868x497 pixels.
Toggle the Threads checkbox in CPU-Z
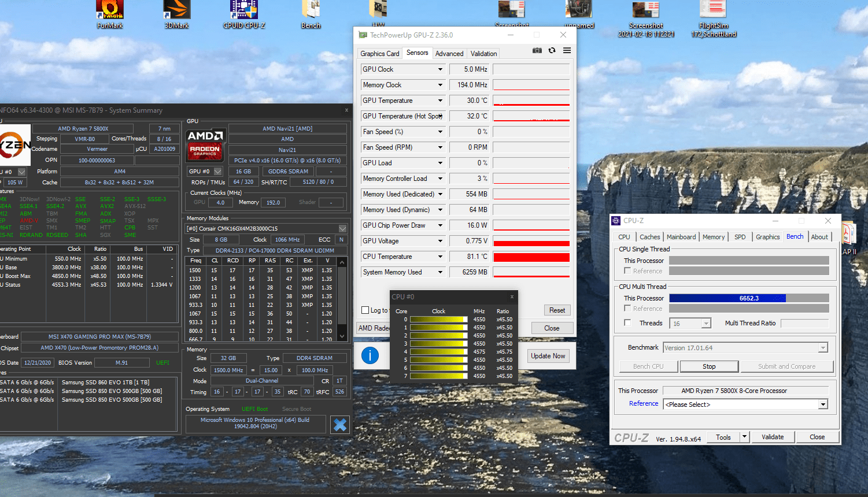[x=627, y=322]
